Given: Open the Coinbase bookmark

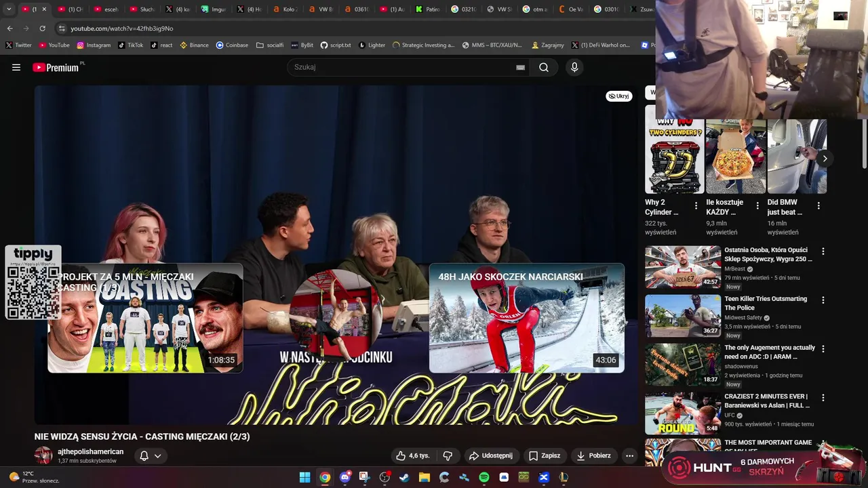Looking at the screenshot, I should tap(232, 45).
